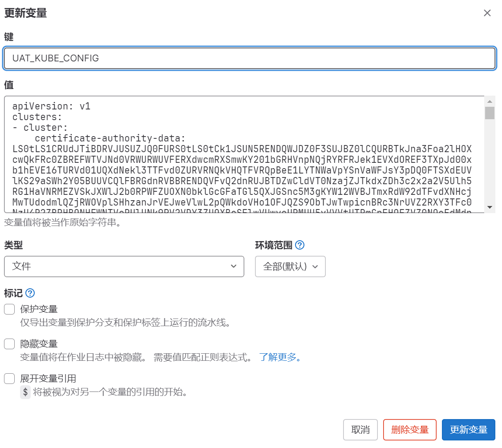The image size is (502, 448).
Task: Expand the 全部(默认) environment scope dropdown
Action: [x=290, y=266]
